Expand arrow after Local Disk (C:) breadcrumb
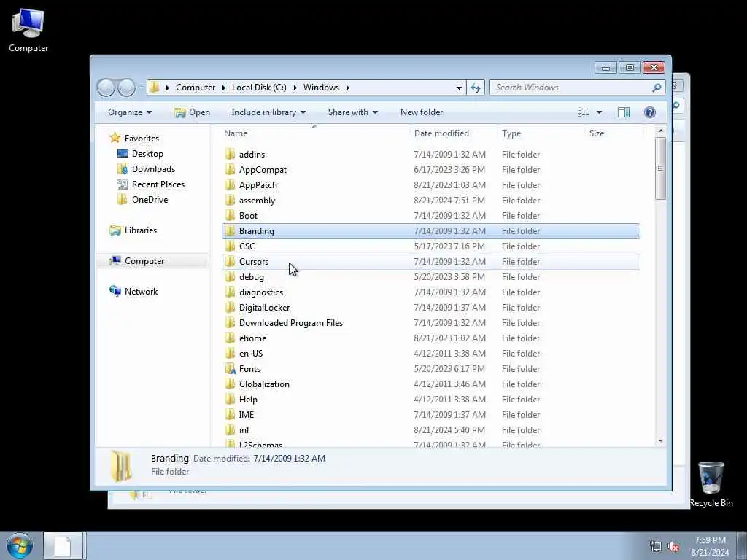 pyautogui.click(x=295, y=87)
